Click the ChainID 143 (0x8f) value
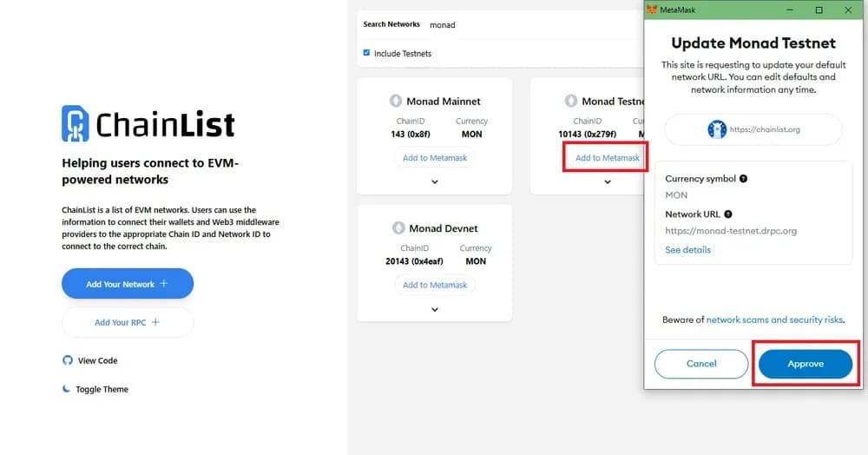Screen dimensions: 868x455 411,134
